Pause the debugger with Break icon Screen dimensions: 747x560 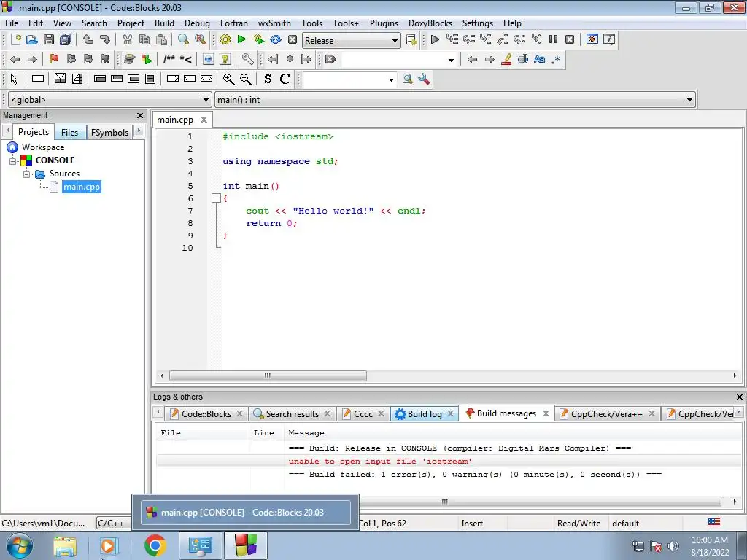553,39
